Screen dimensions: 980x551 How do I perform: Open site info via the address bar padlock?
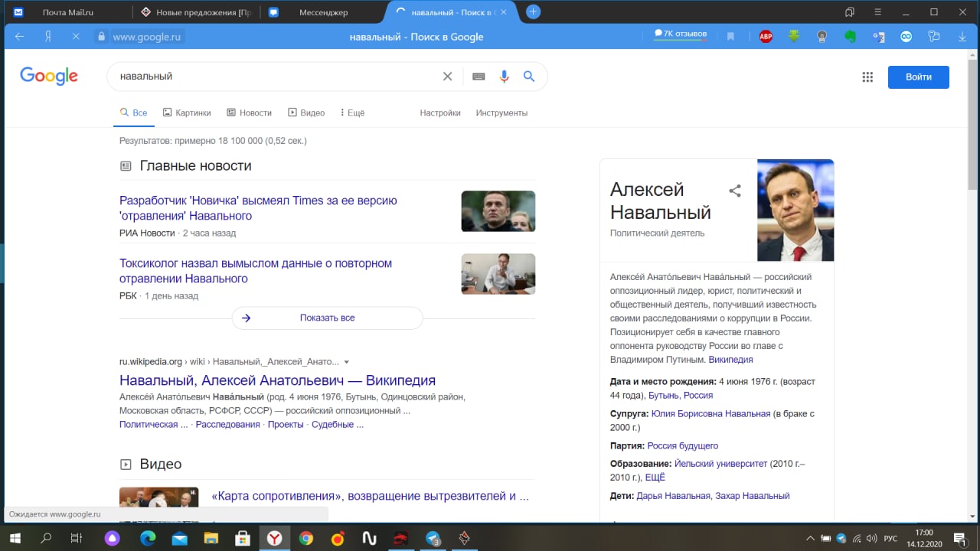coord(101,36)
